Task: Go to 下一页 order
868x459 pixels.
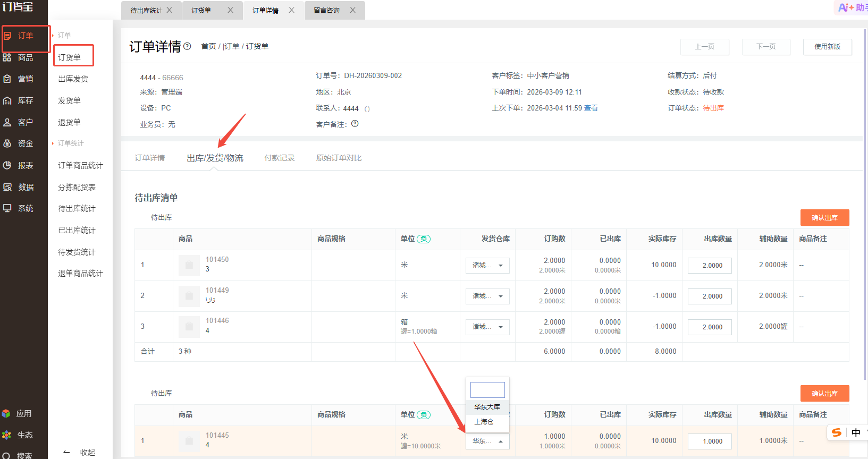Action: pyautogui.click(x=766, y=47)
